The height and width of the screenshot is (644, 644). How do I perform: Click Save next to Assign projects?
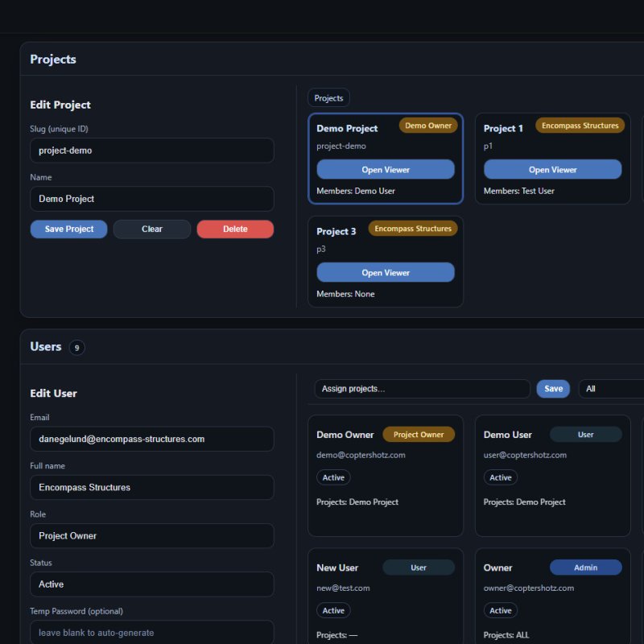tap(553, 388)
